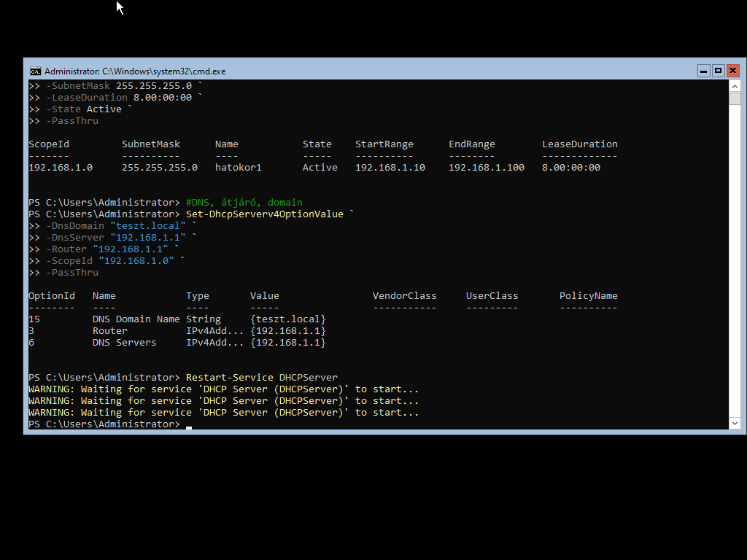Image resolution: width=747 pixels, height=560 pixels.
Task: Click the Restart-Service DHCPServer command text
Action: [x=261, y=378]
